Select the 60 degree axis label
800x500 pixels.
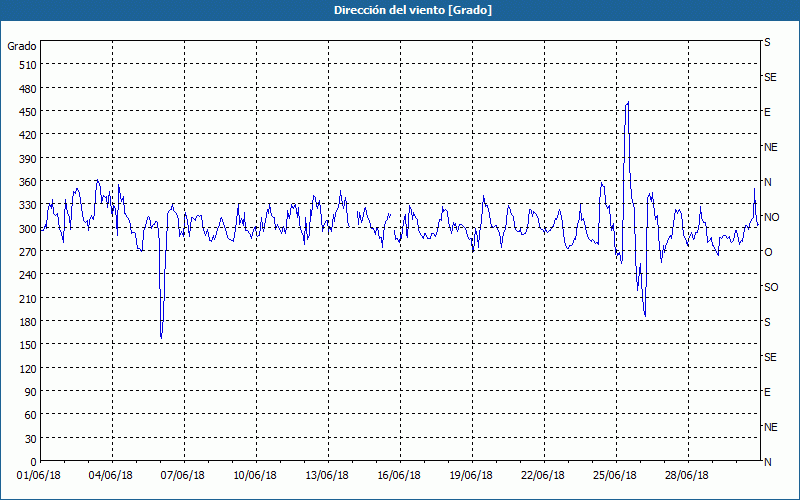(x=31, y=415)
